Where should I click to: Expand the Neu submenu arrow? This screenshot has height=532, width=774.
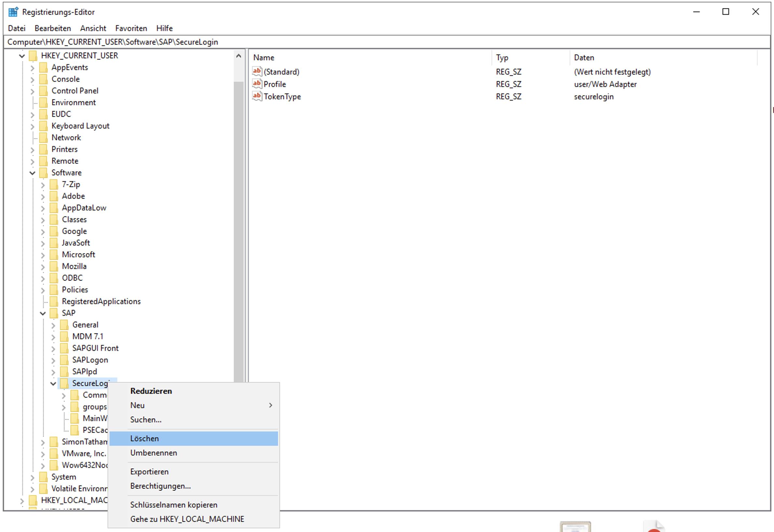270,405
